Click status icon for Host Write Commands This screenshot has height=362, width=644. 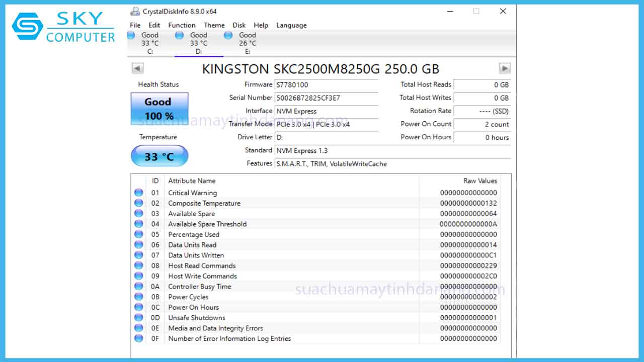click(139, 276)
